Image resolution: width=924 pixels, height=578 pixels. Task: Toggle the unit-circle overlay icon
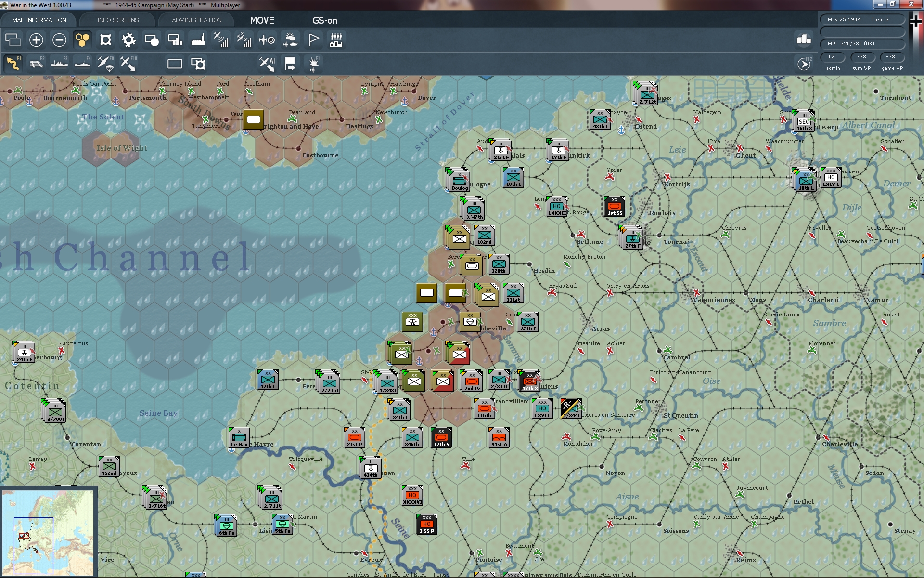(x=152, y=40)
